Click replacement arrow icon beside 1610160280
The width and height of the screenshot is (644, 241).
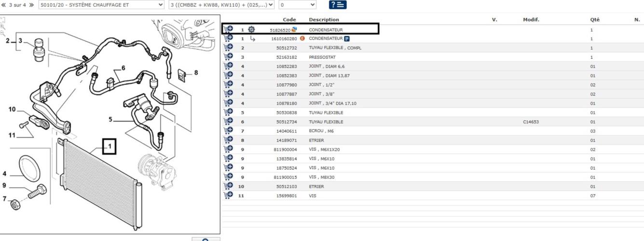point(252,39)
